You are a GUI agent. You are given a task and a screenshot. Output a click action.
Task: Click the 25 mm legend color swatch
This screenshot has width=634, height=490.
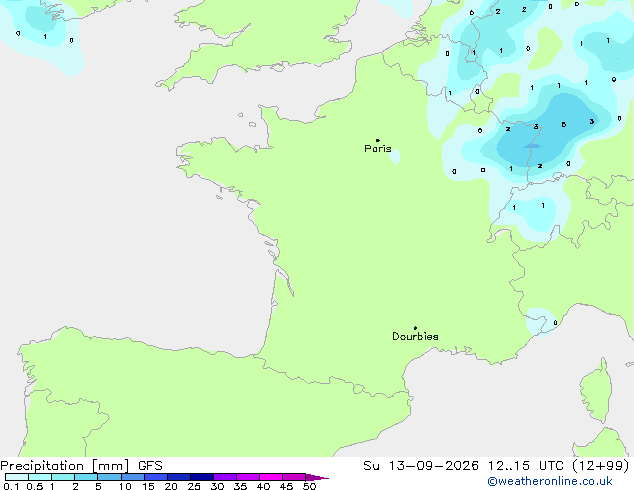coord(202,477)
